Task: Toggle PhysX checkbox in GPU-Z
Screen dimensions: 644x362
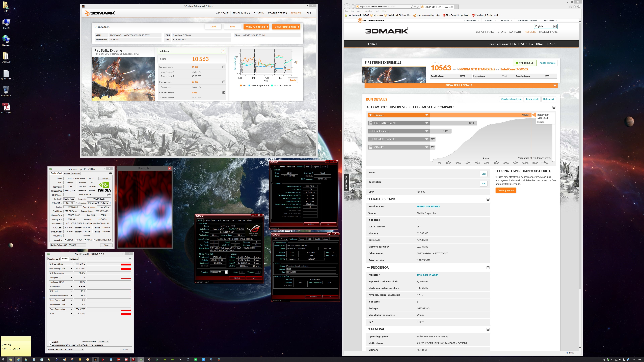Action: (85, 240)
